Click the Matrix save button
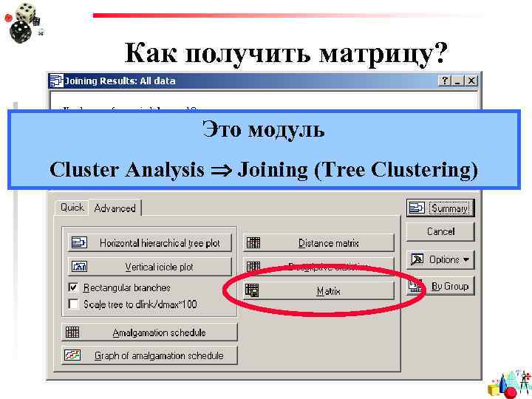 (x=318, y=291)
